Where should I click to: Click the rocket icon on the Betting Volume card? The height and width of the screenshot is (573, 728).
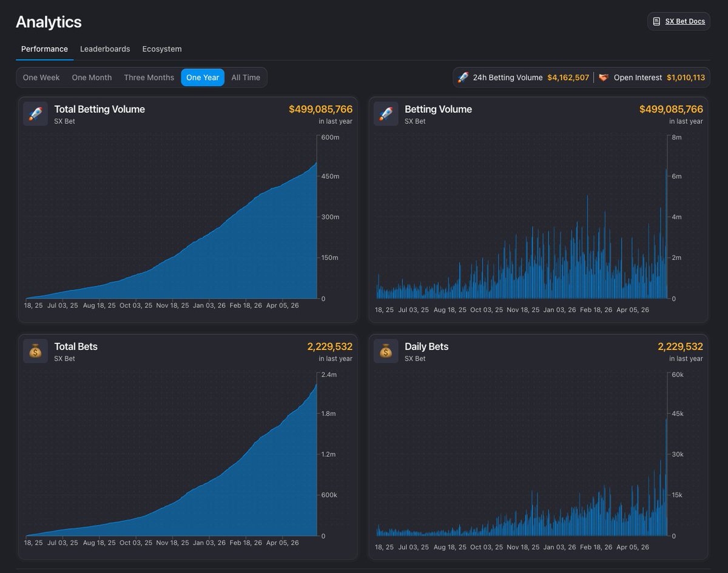tap(386, 113)
